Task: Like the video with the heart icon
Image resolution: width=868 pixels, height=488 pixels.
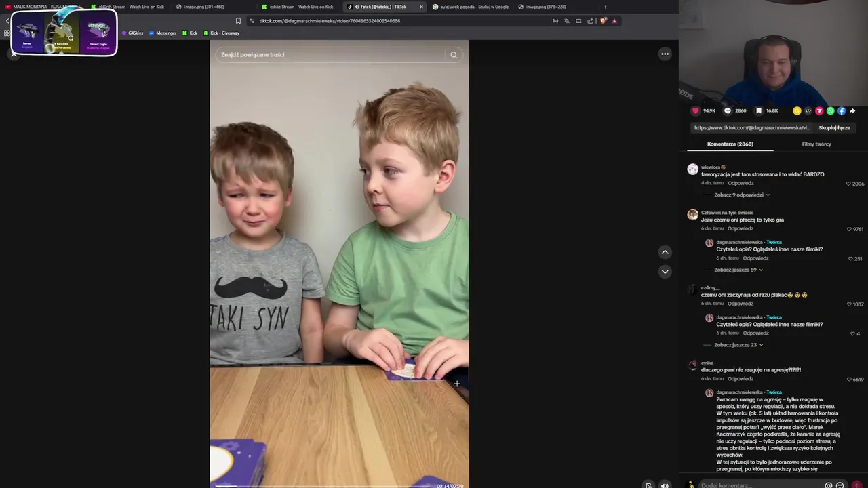Action: point(695,110)
